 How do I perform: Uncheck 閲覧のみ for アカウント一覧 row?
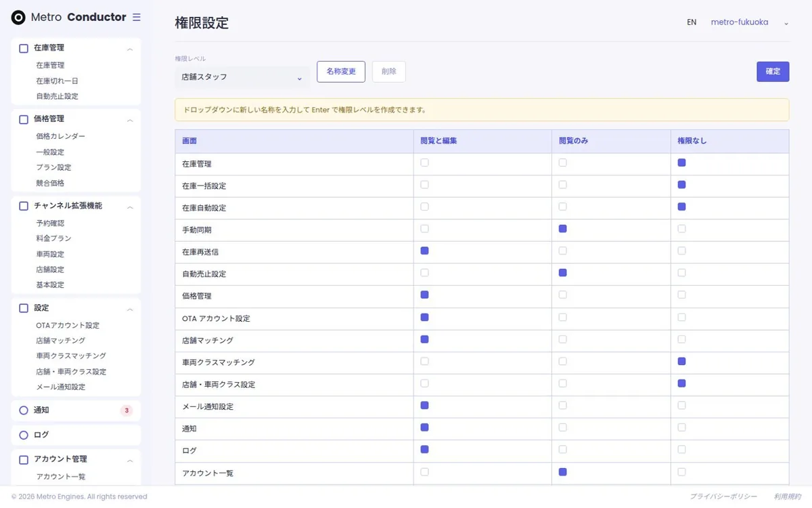point(562,471)
